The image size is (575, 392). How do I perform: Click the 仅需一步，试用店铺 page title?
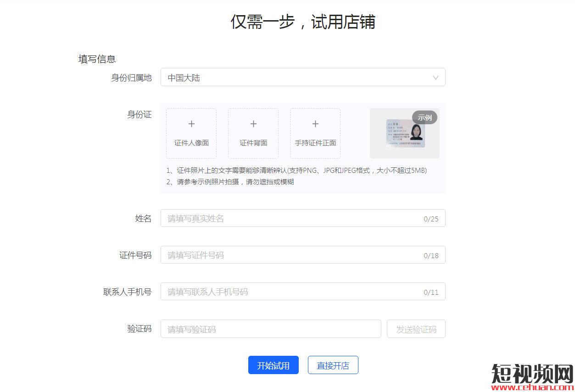click(302, 22)
